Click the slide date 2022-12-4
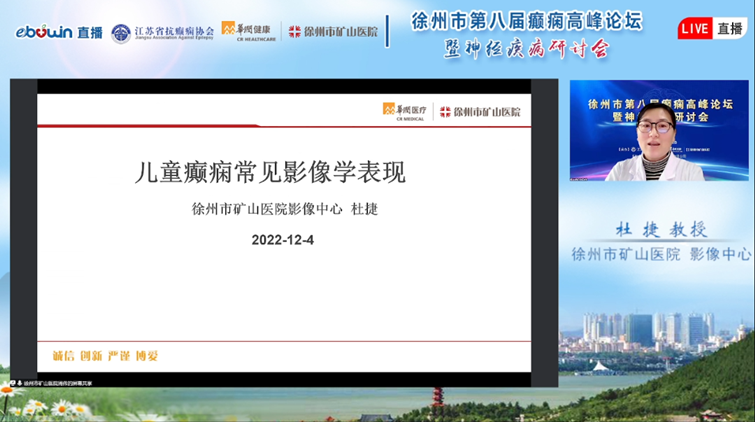Screen dimensions: 755x422 (282, 240)
